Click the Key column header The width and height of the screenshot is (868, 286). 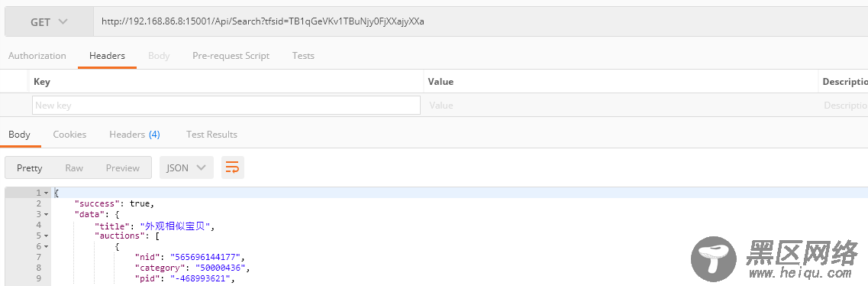point(42,82)
